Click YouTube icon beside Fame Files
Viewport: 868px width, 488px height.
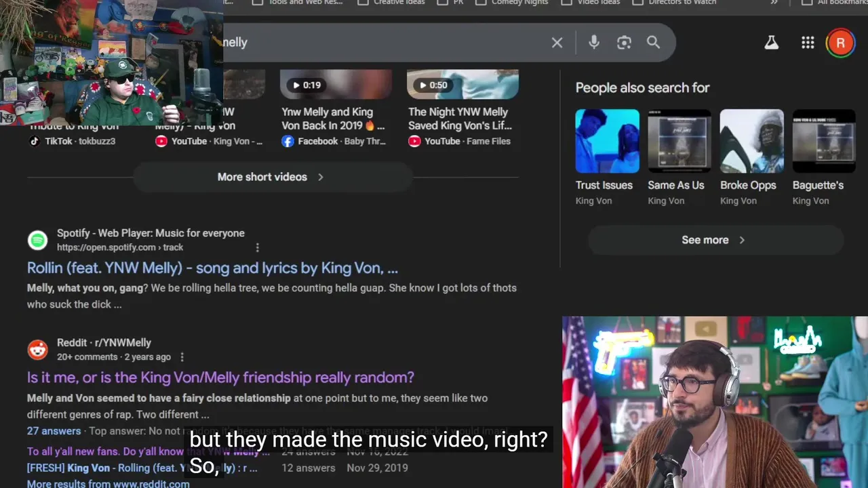(x=414, y=141)
